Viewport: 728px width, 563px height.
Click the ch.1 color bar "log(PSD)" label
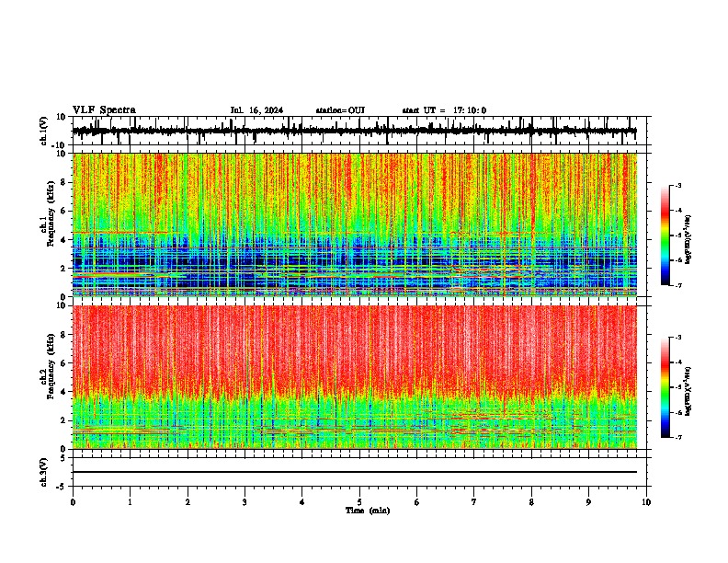pos(688,240)
